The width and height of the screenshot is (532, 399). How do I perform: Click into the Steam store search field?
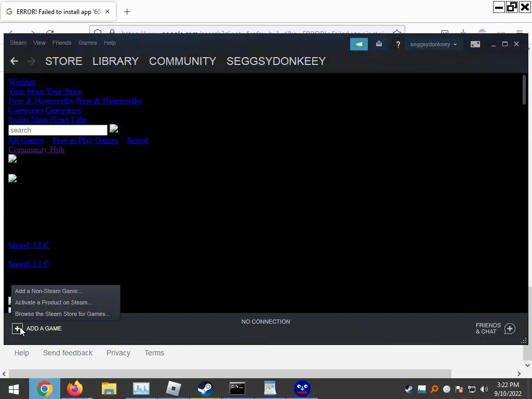coord(58,130)
